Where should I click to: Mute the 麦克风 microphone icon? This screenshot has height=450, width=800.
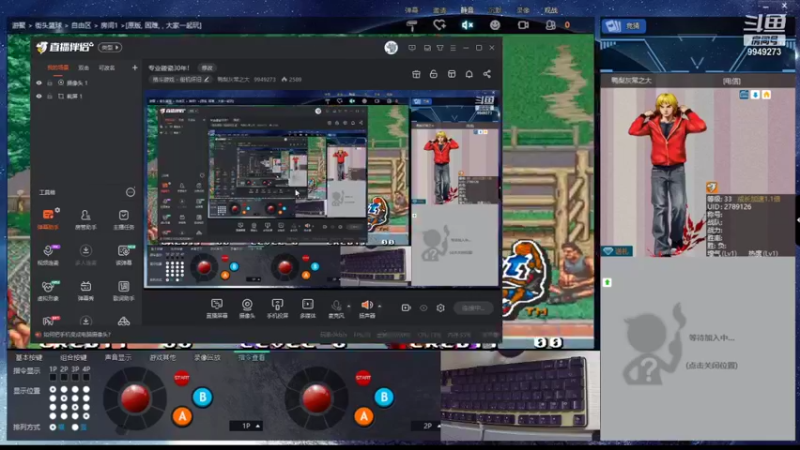click(336, 305)
